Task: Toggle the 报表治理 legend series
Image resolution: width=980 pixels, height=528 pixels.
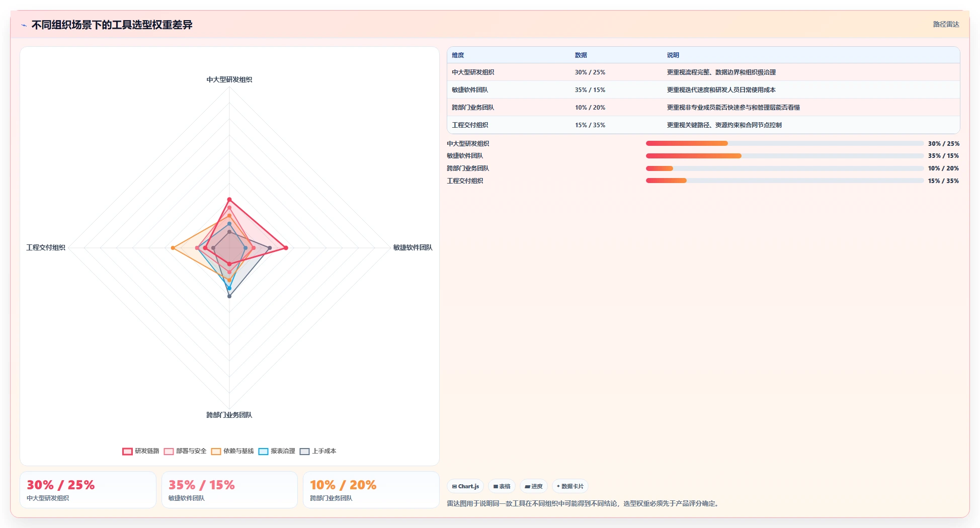Action: [277, 451]
